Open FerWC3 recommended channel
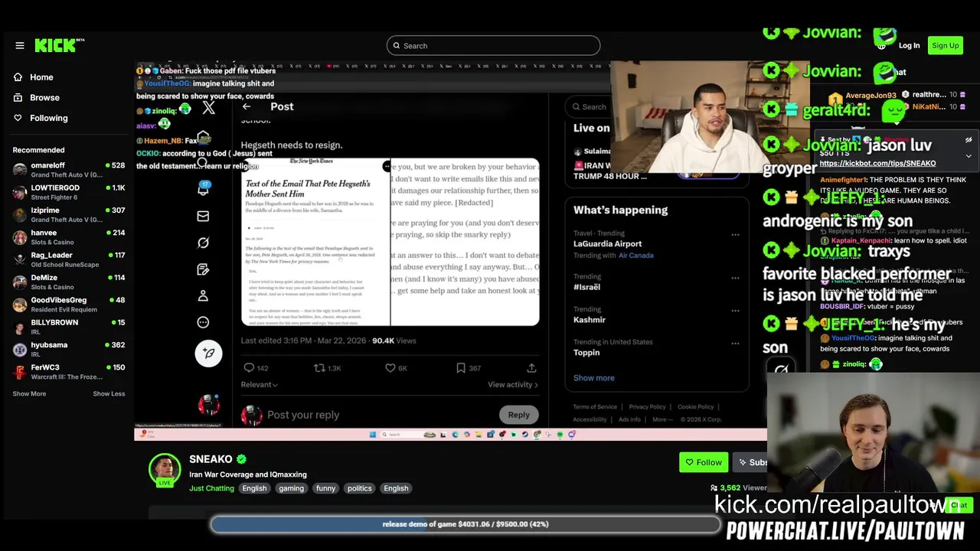 pos(69,372)
